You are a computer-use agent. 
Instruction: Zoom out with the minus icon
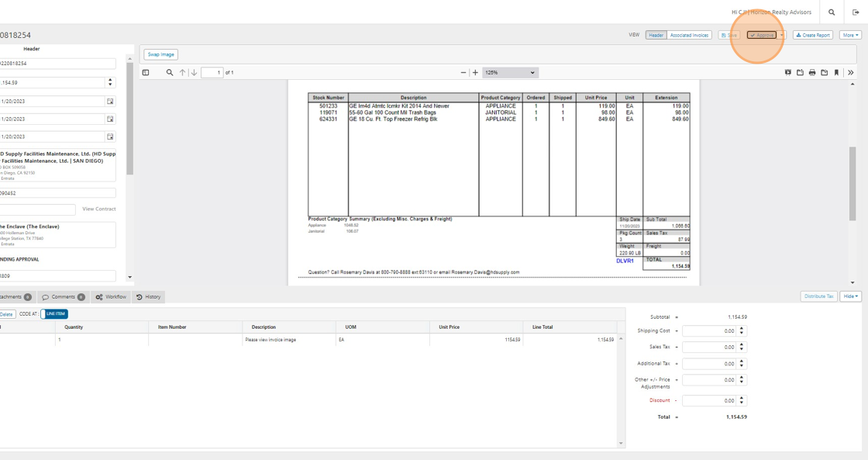(463, 73)
